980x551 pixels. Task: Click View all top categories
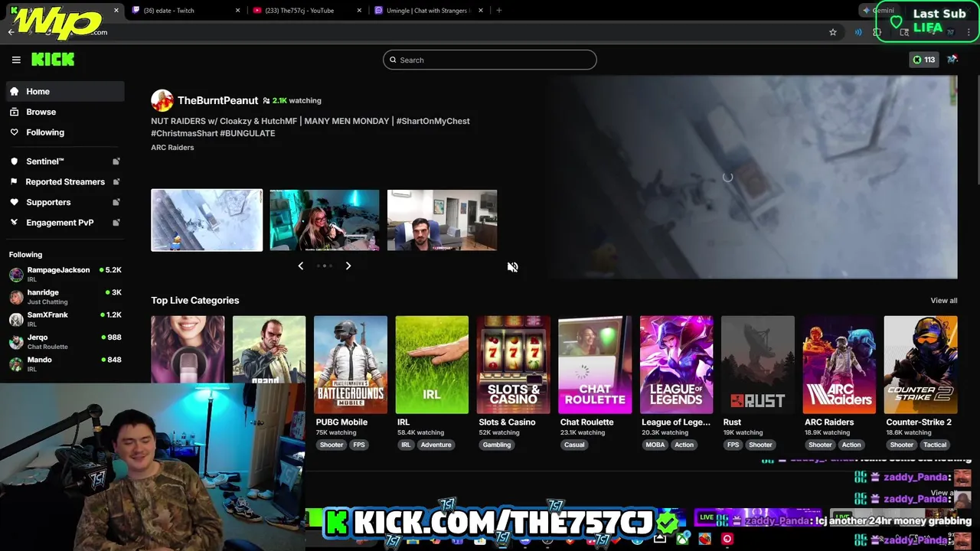(x=943, y=301)
